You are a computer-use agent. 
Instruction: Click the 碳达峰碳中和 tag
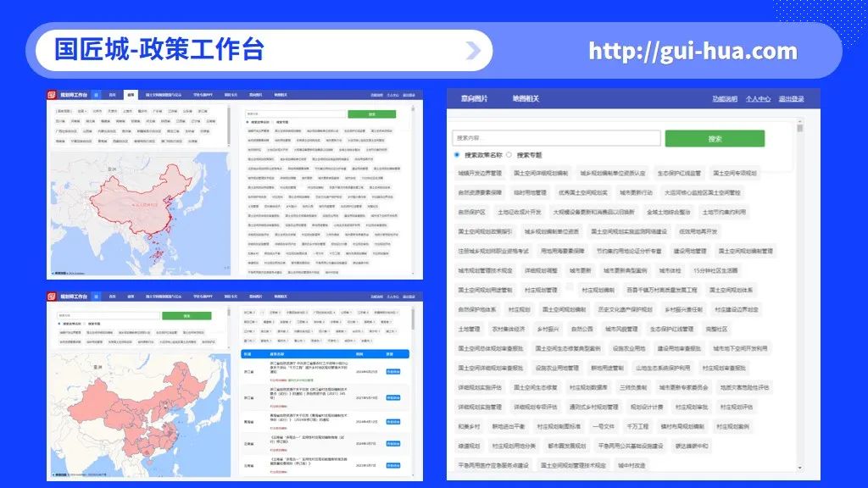[x=691, y=446]
